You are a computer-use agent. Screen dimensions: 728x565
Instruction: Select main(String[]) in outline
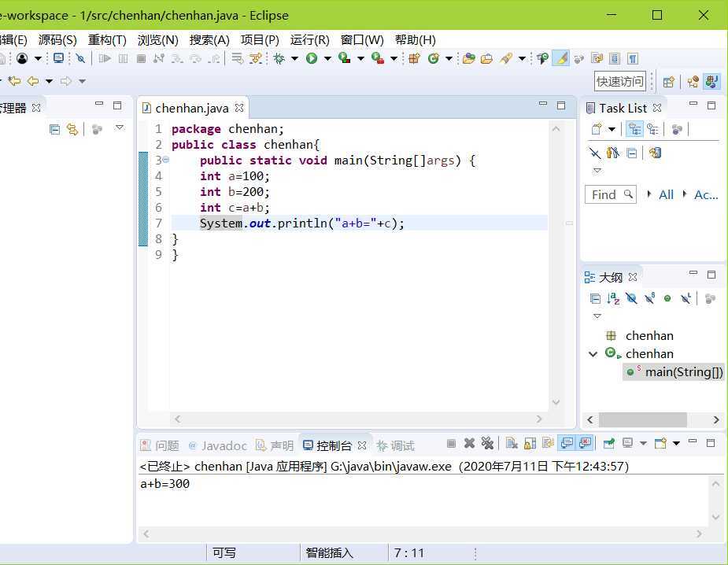[674, 372]
